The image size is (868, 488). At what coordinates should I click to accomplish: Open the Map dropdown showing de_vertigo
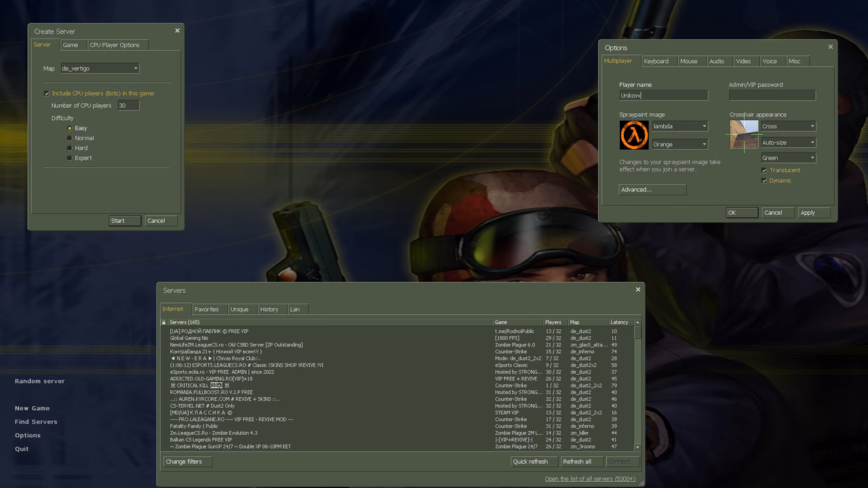point(100,68)
